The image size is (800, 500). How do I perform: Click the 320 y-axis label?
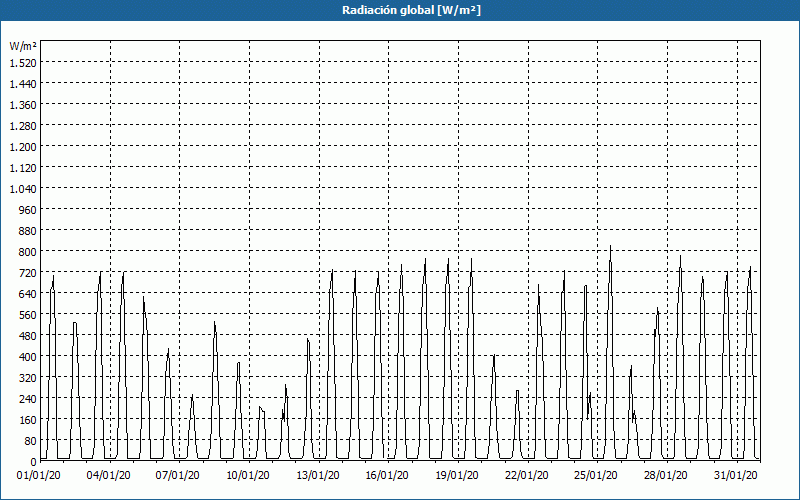click(x=28, y=378)
